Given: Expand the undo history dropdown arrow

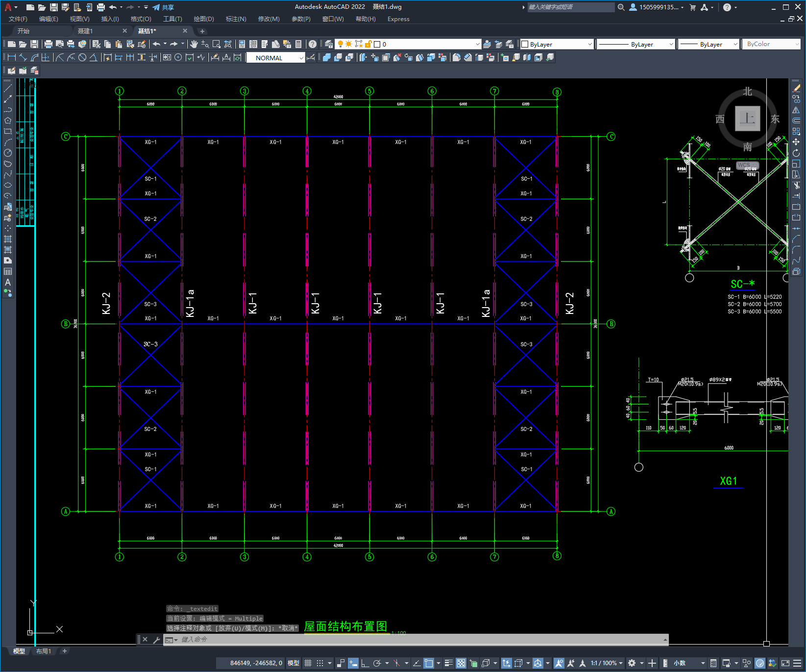Looking at the screenshot, I should [x=165, y=44].
